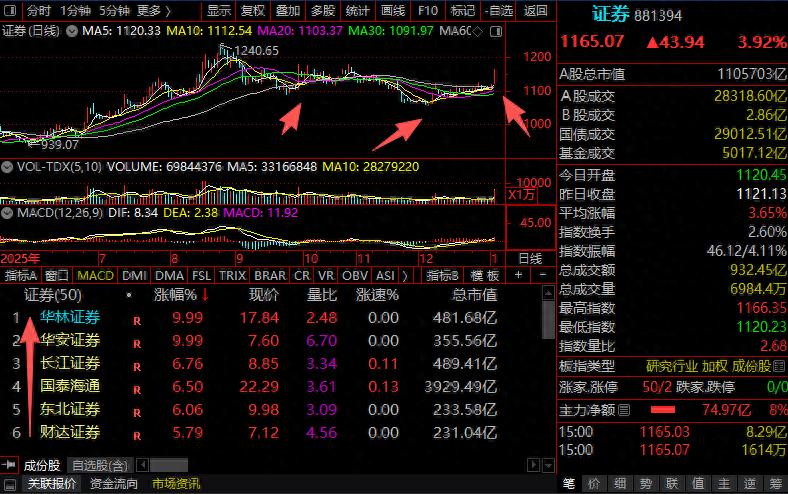Select the 自选股(含) tab
Image resolution: width=788 pixels, height=494 pixels.
[100, 465]
